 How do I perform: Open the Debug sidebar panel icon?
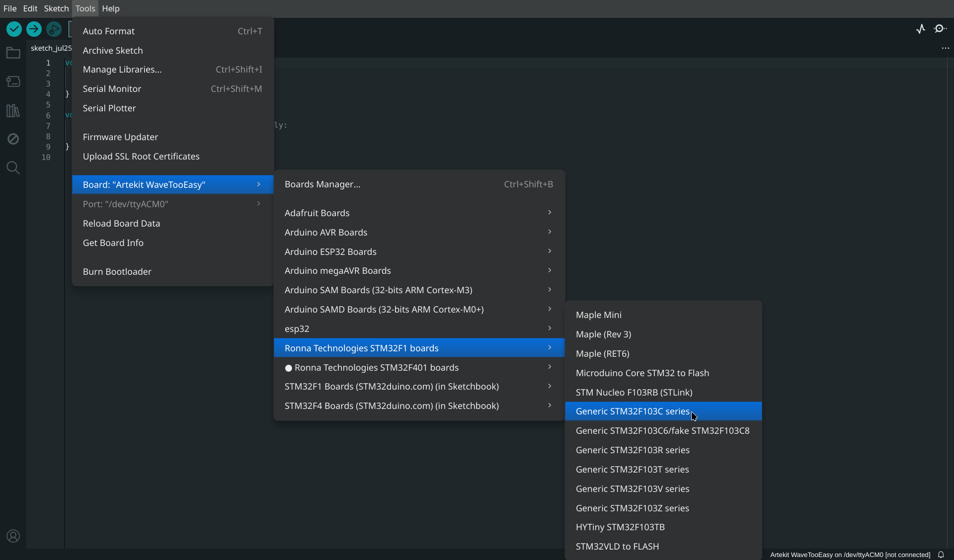point(13,139)
